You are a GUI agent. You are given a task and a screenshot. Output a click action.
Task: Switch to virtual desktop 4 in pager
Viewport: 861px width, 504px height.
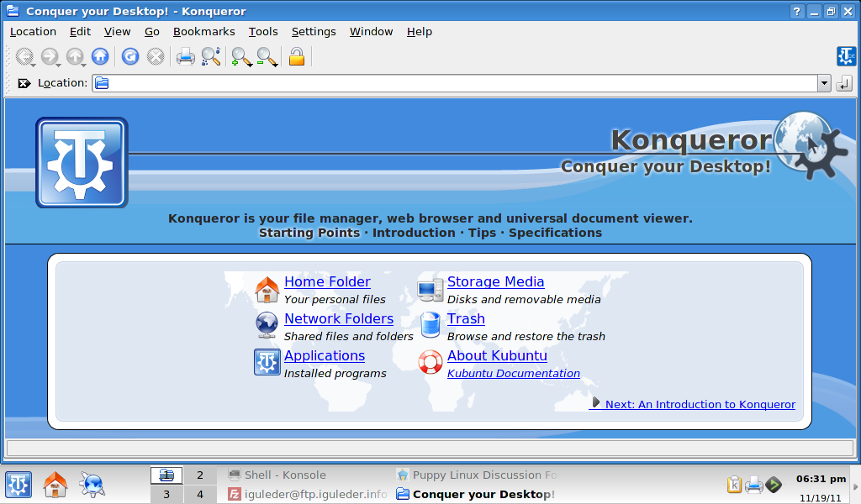200,494
